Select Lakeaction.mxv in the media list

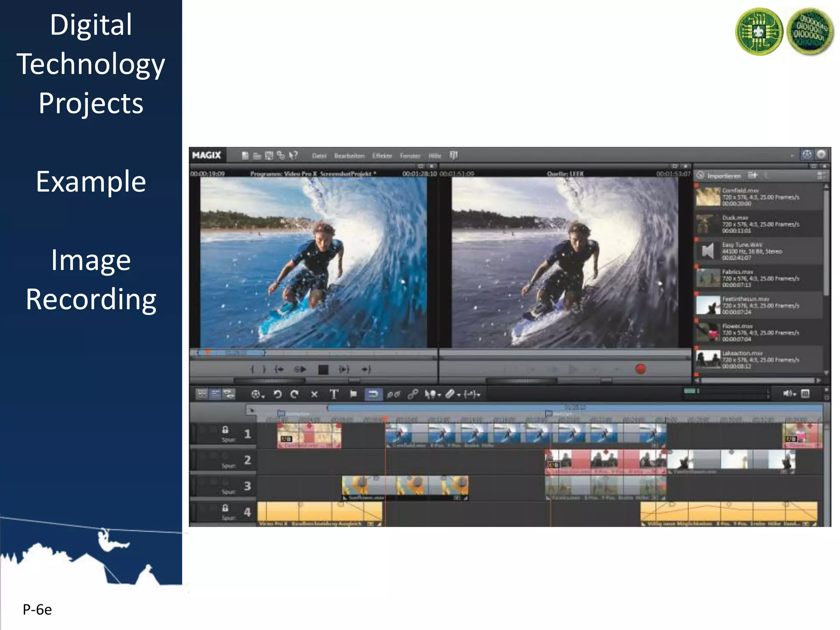click(758, 359)
